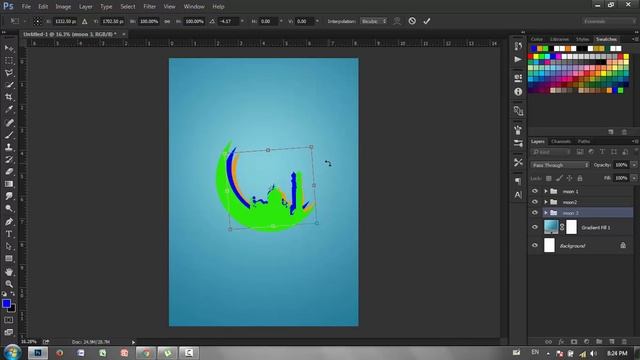
Task: Cancel the transform with the circle-slash icon
Action: tap(412, 21)
